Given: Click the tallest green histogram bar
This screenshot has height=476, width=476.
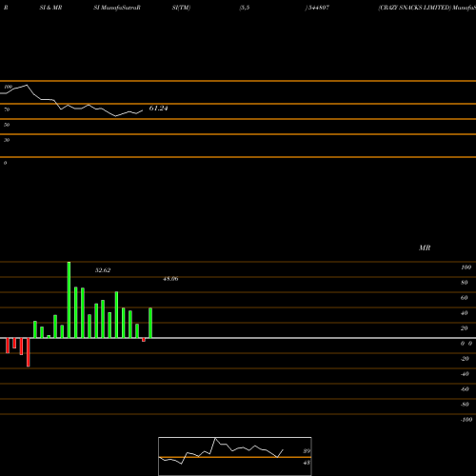Looking at the screenshot, I should click(x=69, y=300).
